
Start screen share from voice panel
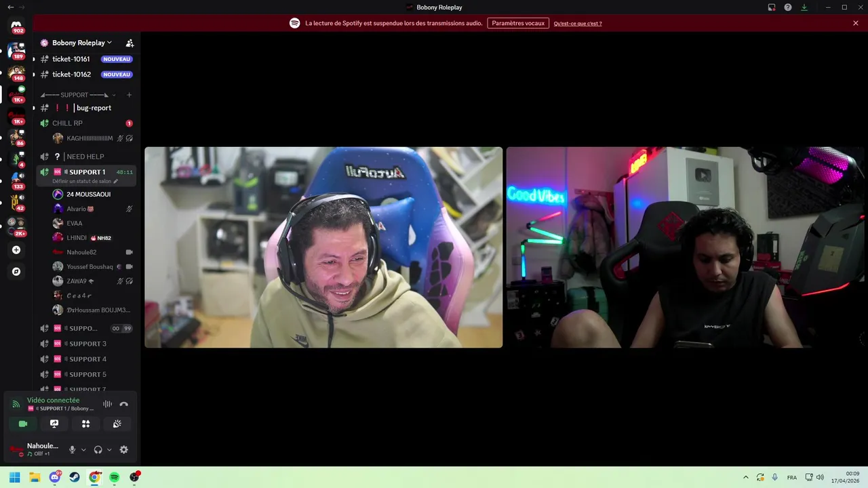(x=54, y=424)
